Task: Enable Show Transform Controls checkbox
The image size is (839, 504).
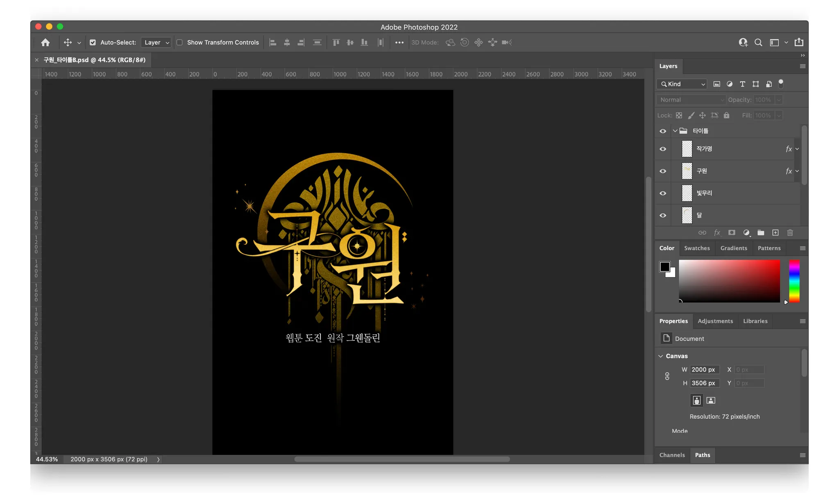Action: [179, 43]
